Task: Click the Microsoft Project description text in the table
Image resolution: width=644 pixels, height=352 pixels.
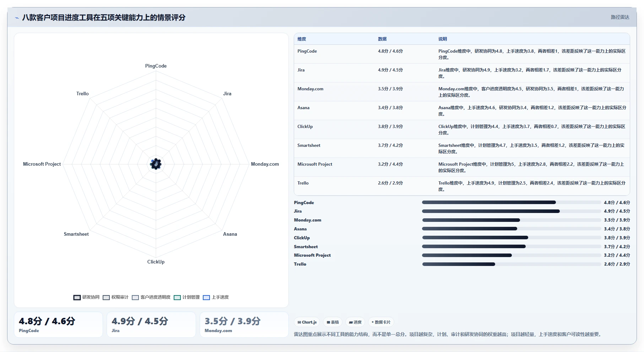Action: click(531, 167)
